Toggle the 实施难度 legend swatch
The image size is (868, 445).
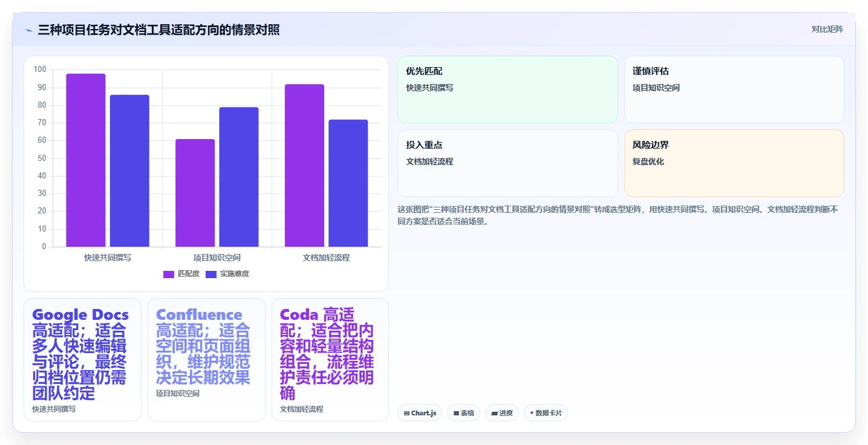[211, 274]
